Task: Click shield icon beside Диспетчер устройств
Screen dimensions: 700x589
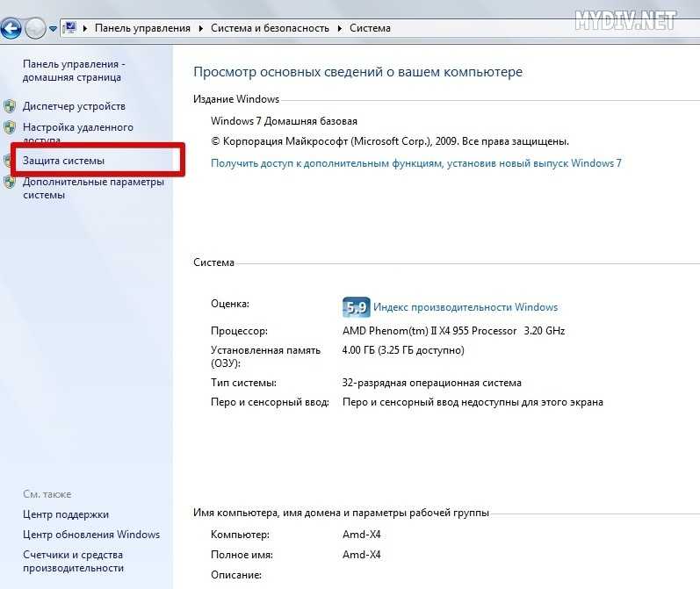Action: click(10, 106)
